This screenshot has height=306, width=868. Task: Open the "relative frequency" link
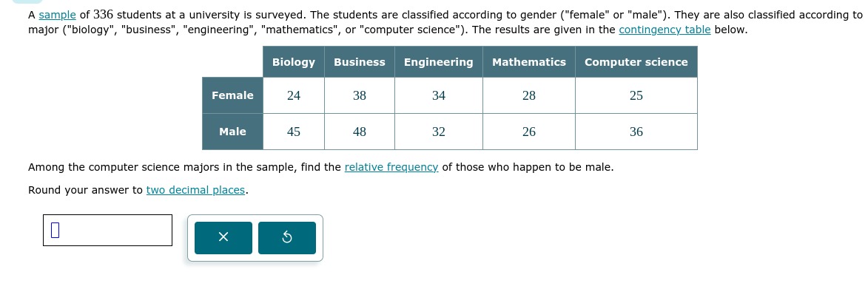(391, 167)
